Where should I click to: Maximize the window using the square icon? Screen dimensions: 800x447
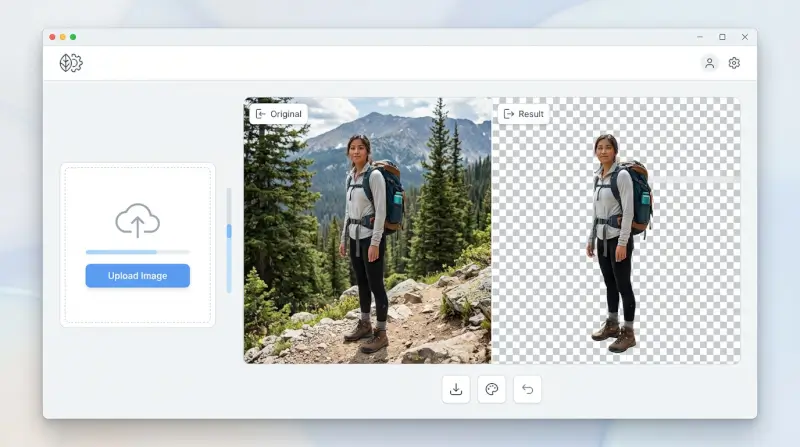click(722, 37)
